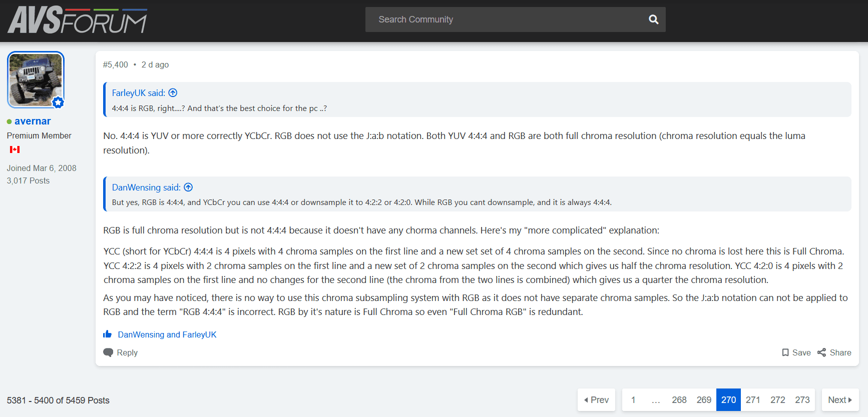The height and width of the screenshot is (417, 868).
Task: Open avernar's username profile link
Action: pos(33,121)
